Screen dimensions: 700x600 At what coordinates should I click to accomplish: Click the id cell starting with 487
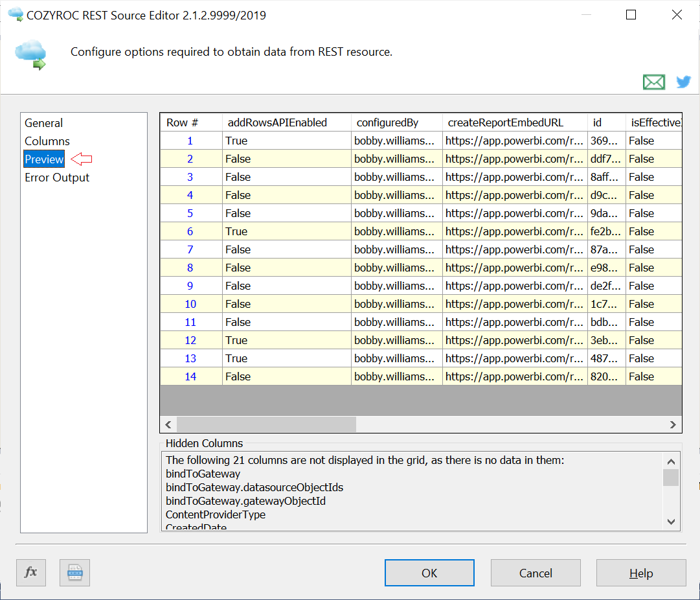[x=606, y=358]
